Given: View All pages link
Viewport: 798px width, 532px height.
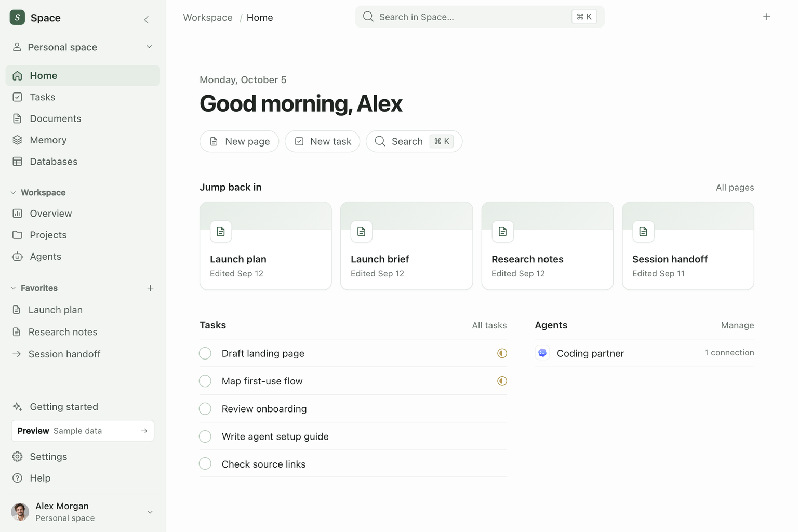Looking at the screenshot, I should (x=735, y=188).
